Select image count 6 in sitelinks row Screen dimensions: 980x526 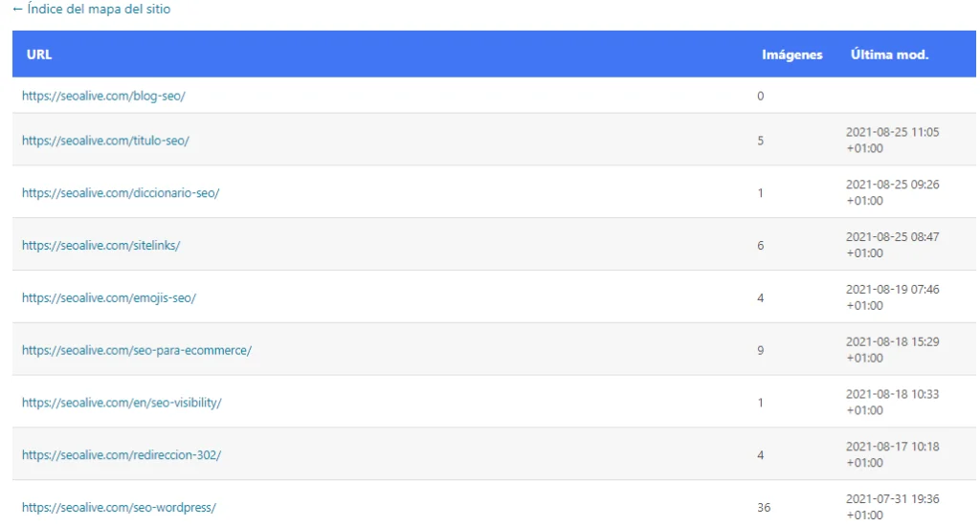pos(761,246)
